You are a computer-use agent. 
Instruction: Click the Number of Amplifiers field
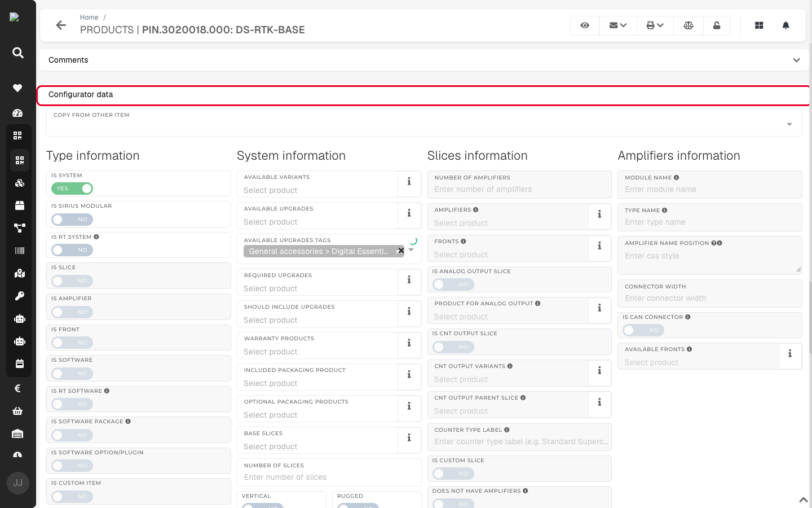pyautogui.click(x=519, y=185)
